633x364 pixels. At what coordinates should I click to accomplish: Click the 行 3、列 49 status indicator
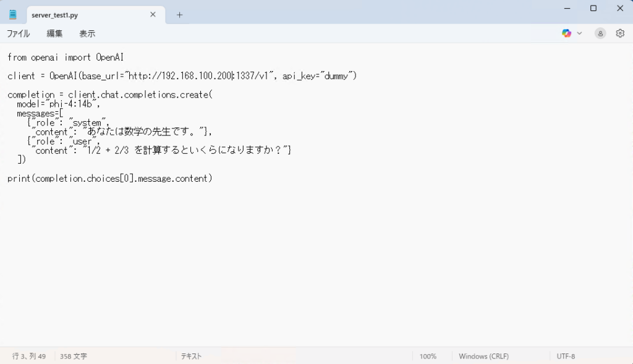(x=29, y=357)
